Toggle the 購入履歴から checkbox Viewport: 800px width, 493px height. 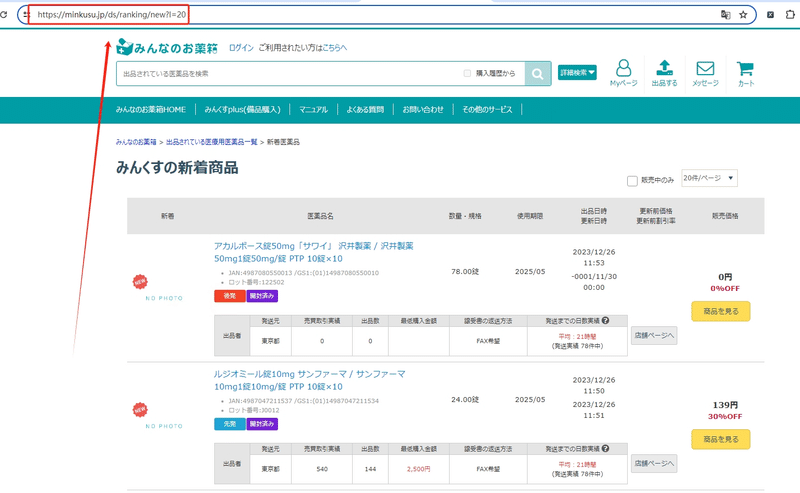[467, 73]
